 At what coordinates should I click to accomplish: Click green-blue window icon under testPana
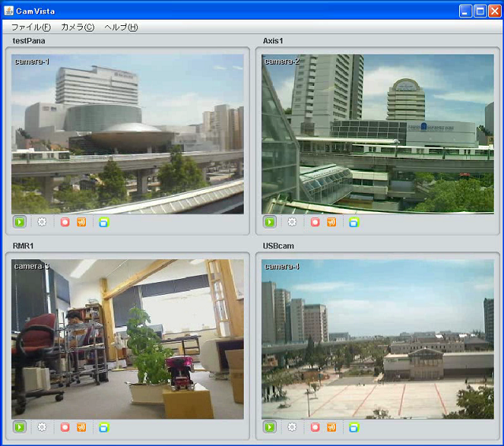click(x=104, y=222)
